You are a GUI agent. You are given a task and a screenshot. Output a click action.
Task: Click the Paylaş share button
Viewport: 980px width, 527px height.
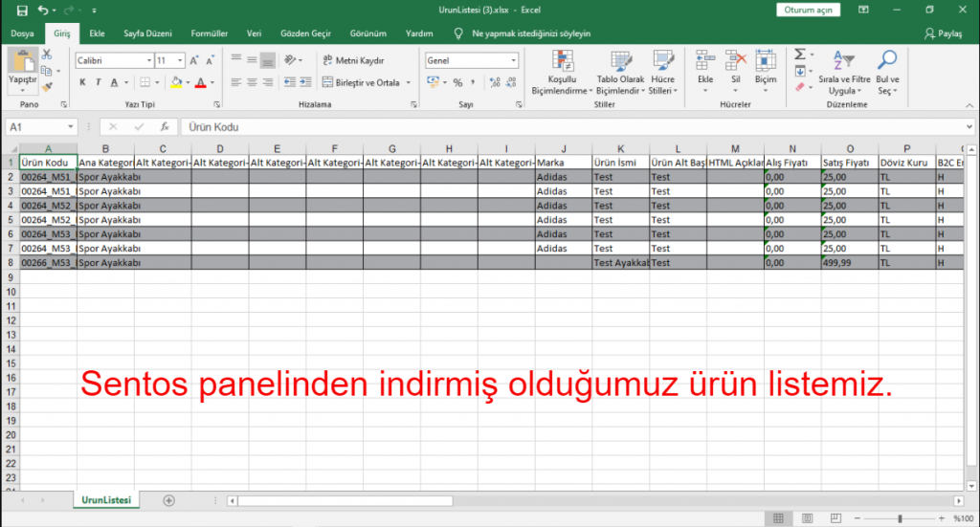[944, 33]
